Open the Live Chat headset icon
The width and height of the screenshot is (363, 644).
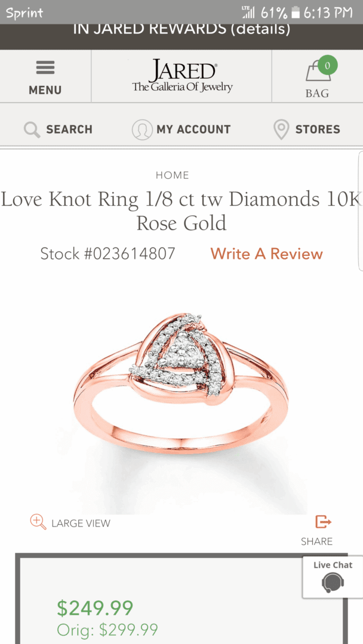coord(333,583)
